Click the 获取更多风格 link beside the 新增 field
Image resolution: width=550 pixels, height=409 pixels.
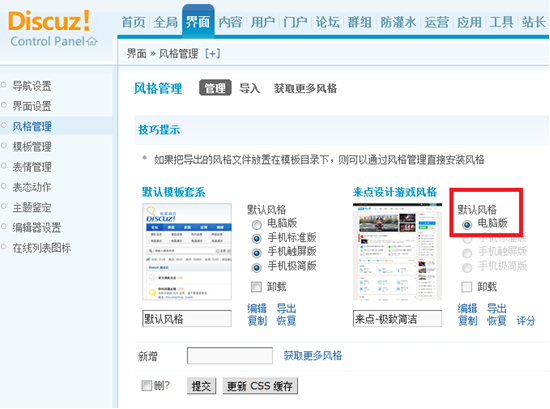[313, 356]
